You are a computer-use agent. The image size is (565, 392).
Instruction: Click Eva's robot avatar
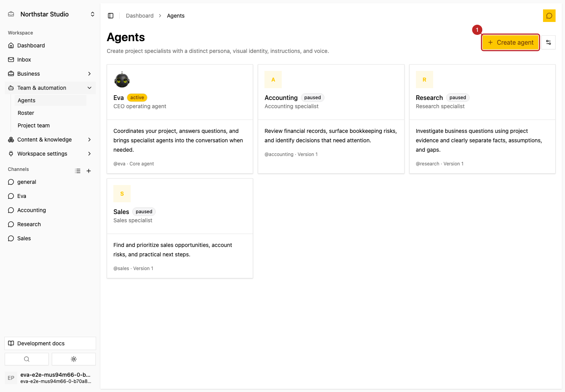[122, 80]
